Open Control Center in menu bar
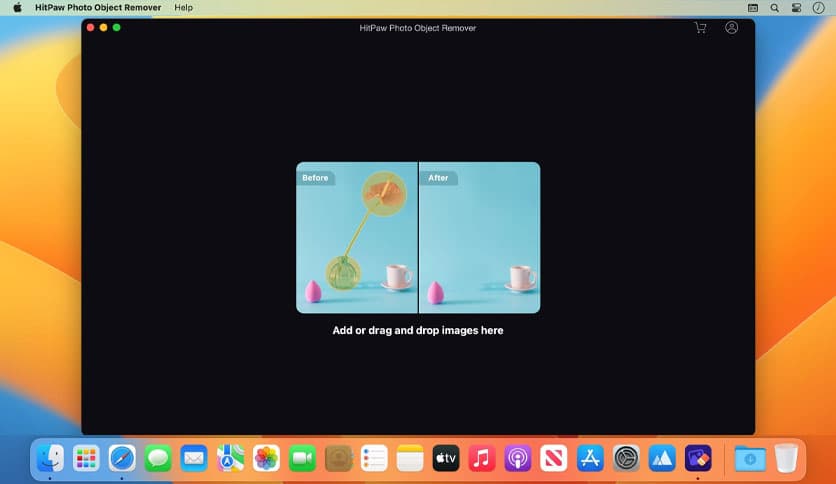The image size is (836, 484). (797, 7)
